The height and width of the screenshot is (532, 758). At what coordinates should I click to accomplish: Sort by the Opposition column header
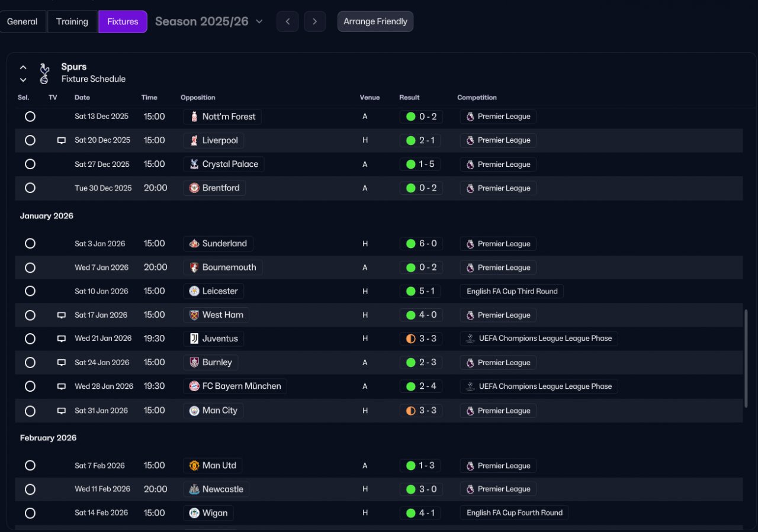(x=198, y=98)
